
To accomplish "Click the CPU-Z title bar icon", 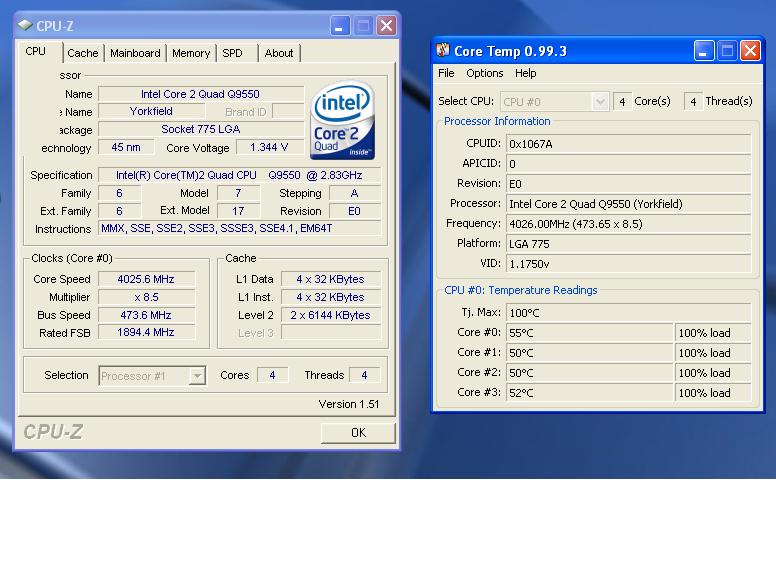I will [x=25, y=25].
